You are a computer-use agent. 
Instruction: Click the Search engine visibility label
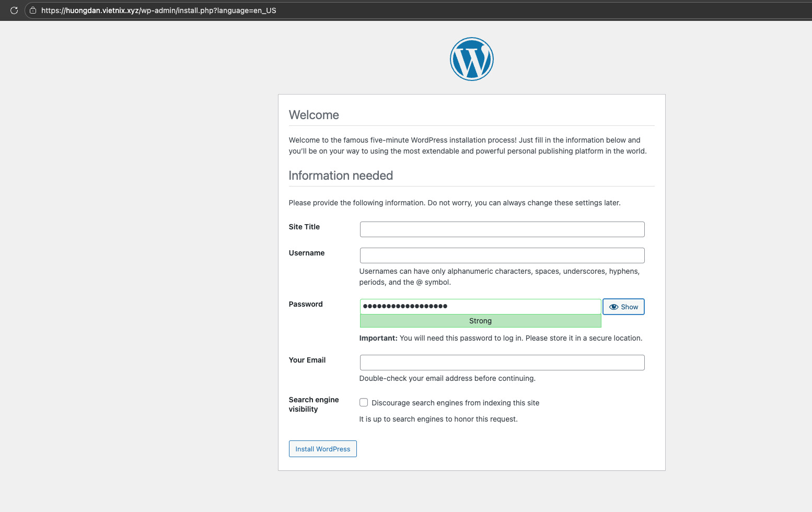[x=314, y=404]
